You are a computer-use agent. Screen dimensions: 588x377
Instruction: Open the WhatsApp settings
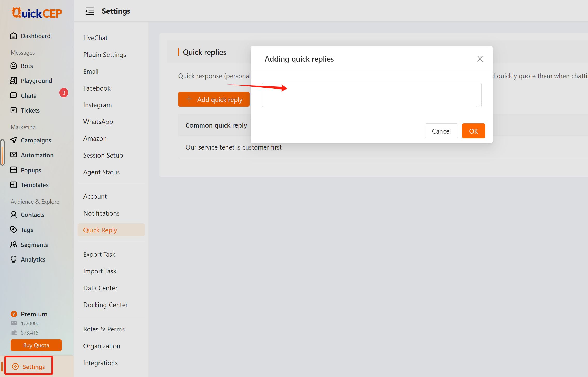point(98,122)
